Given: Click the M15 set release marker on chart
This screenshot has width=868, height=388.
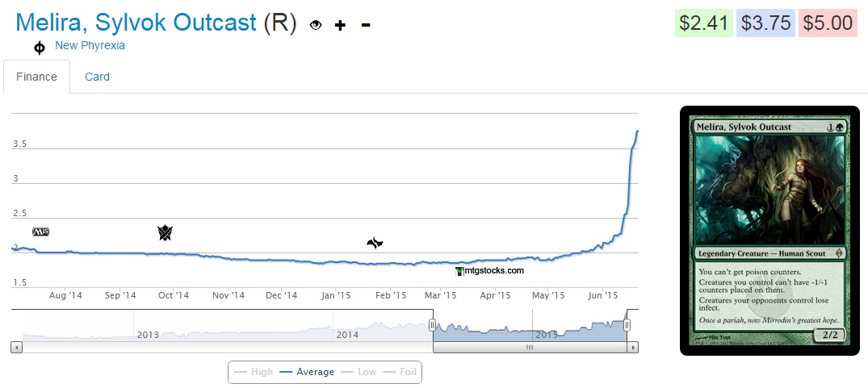Looking at the screenshot, I should pyautogui.click(x=40, y=232).
